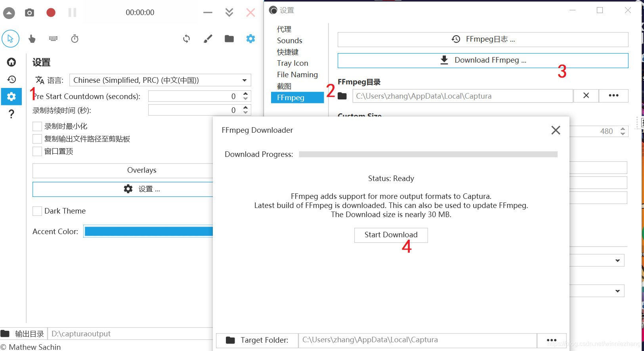
Task: Click the Start Download button
Action: (x=391, y=235)
